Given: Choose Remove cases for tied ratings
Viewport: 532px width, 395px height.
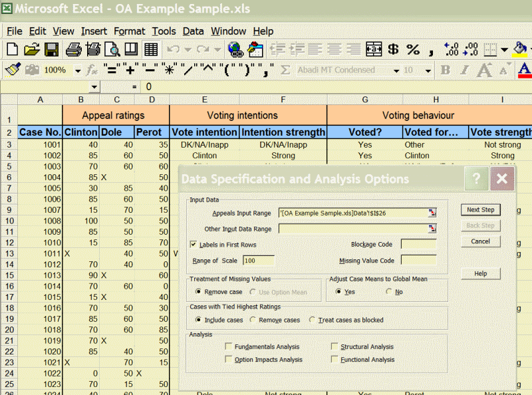Looking at the screenshot, I should point(253,320).
